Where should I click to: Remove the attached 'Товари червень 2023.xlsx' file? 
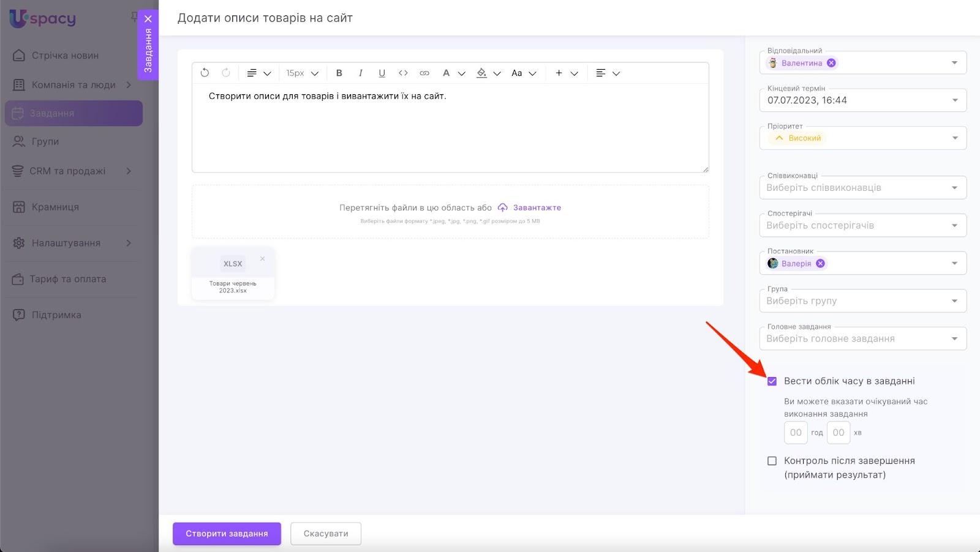tap(262, 258)
